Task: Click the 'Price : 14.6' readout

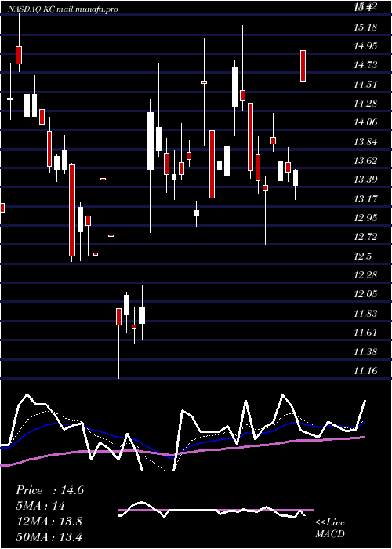Action: [49, 490]
